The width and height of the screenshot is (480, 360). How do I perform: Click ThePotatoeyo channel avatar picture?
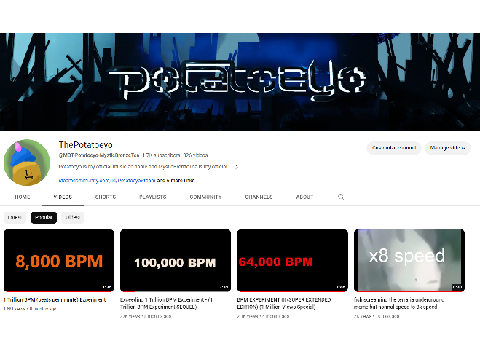pyautogui.click(x=27, y=162)
